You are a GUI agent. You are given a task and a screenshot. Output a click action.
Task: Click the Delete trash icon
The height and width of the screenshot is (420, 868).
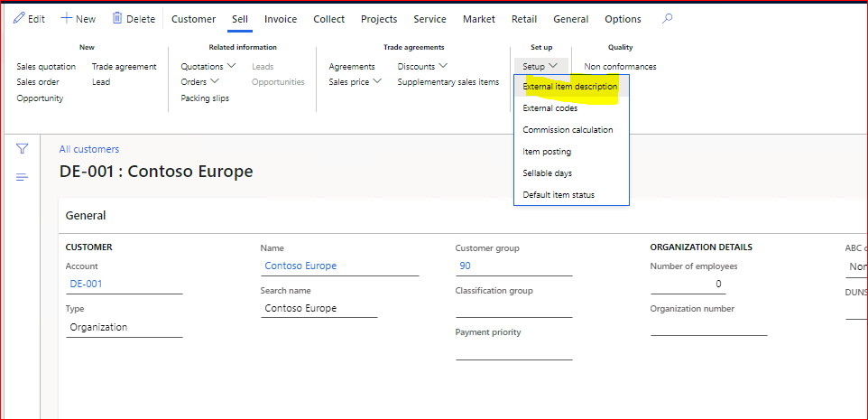click(117, 19)
